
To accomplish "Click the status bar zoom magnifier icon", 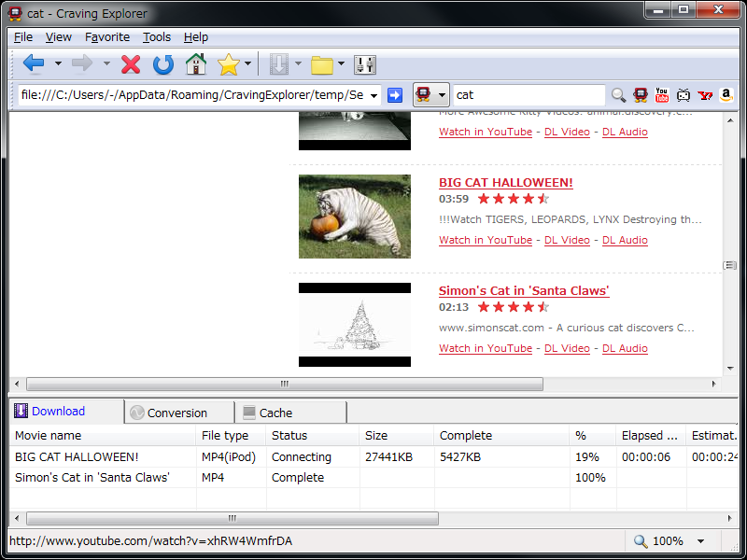I will [x=641, y=541].
